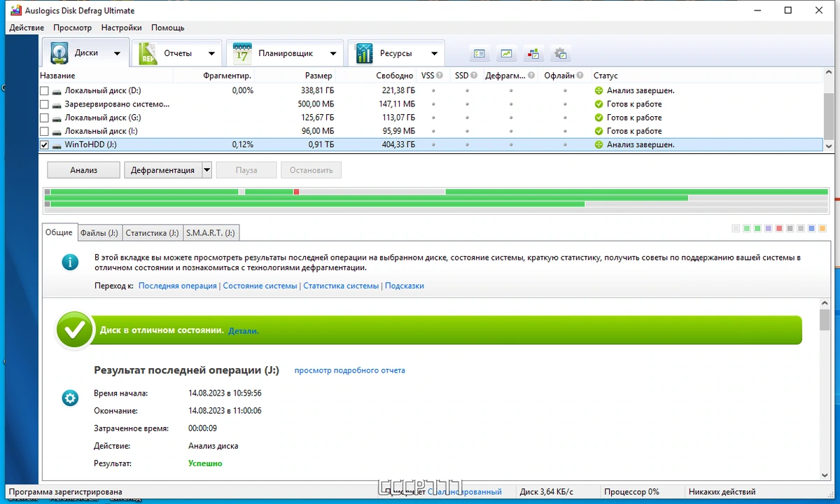Click the Диски disk icon
Screen dimensions: 840x504
pos(59,53)
